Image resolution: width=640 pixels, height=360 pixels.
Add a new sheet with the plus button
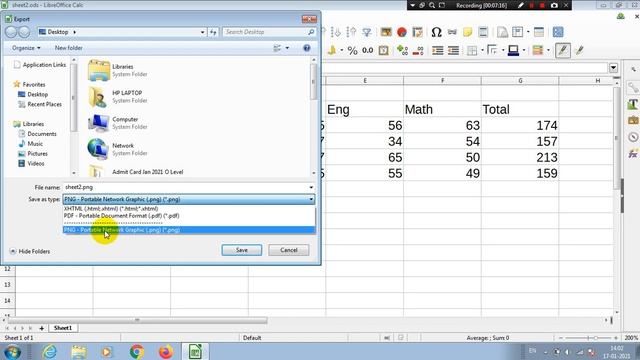point(42,328)
